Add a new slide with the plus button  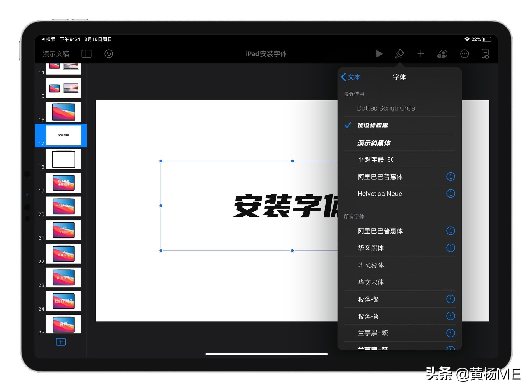[x=60, y=342]
